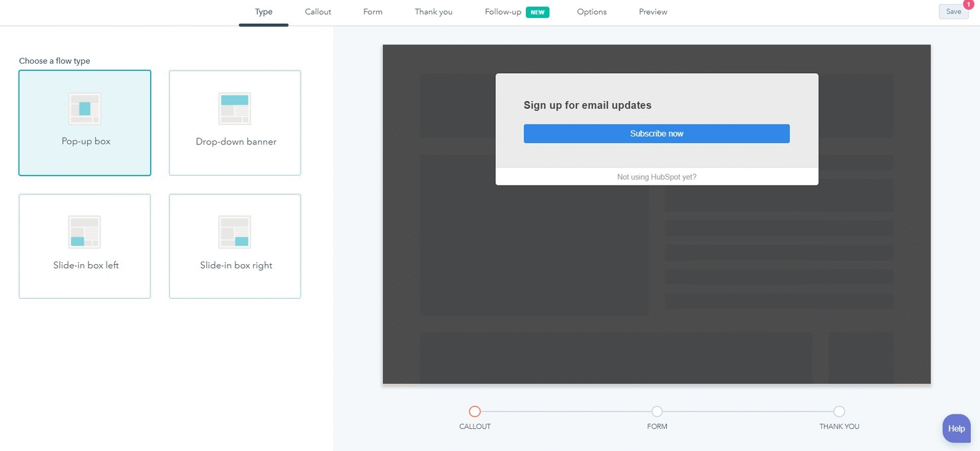Open the Help widget
Image resolution: width=980 pixels, height=451 pixels.
coord(956,428)
